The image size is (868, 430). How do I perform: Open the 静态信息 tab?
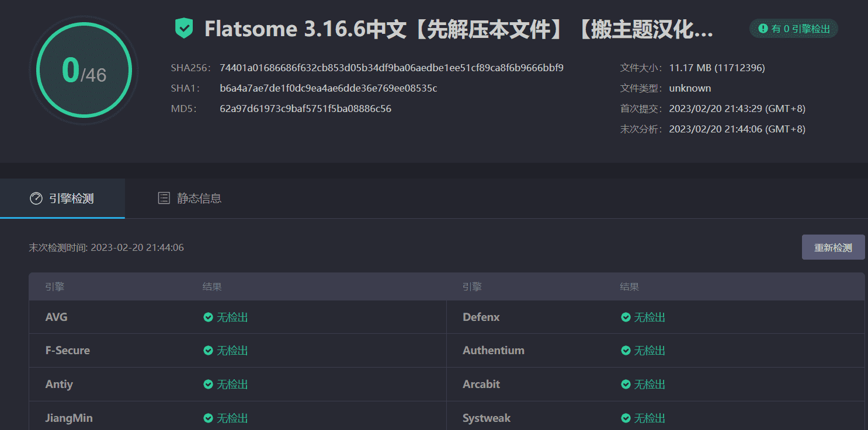click(190, 198)
